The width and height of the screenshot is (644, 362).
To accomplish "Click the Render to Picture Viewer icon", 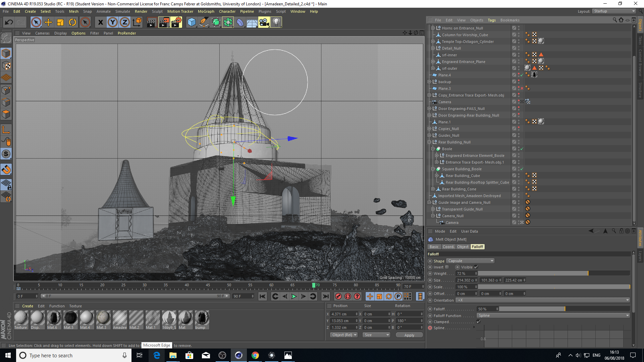I will pos(164,22).
